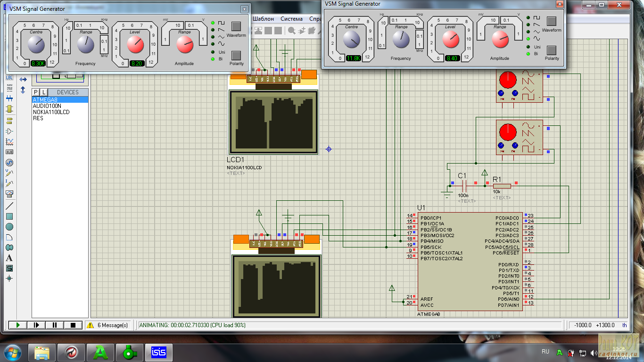Click the warning icon beside 6 Message(s)

[90, 325]
